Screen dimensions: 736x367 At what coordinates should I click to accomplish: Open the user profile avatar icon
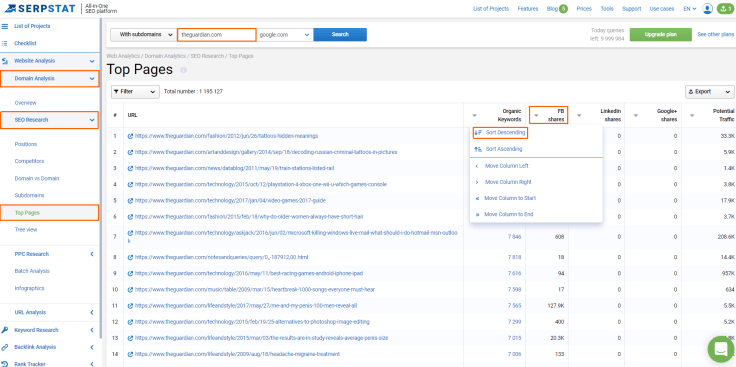click(707, 9)
